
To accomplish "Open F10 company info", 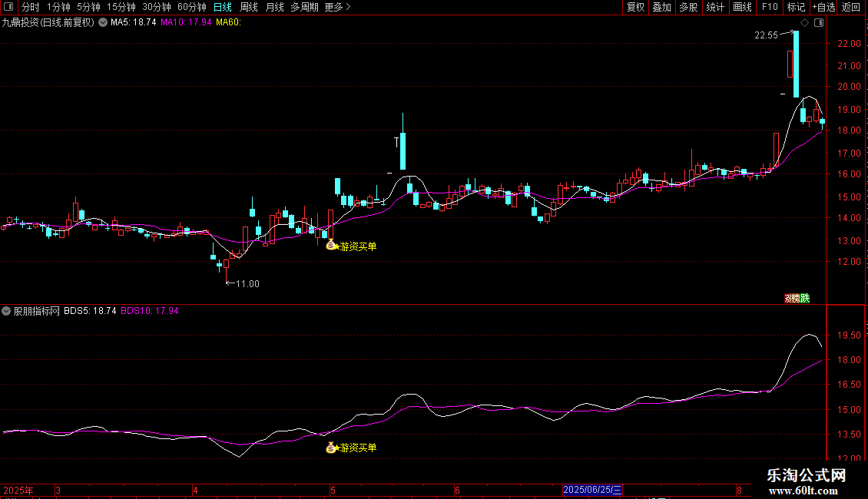I will point(770,7).
